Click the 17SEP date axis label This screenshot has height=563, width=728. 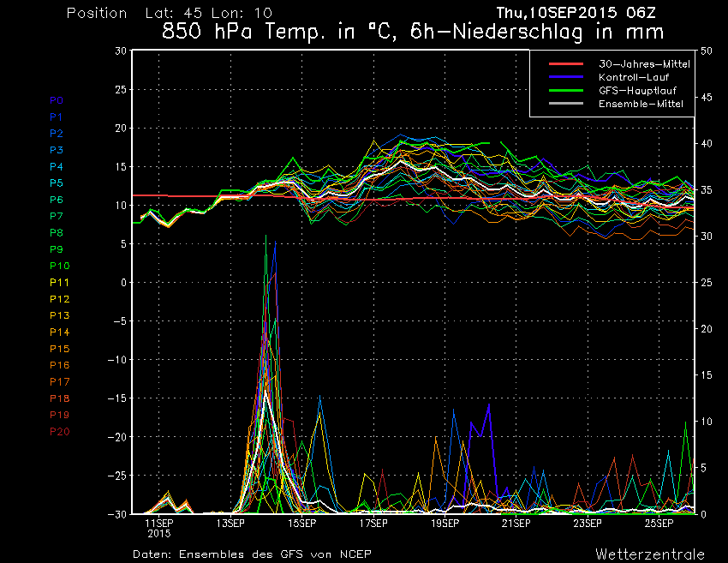tap(373, 523)
